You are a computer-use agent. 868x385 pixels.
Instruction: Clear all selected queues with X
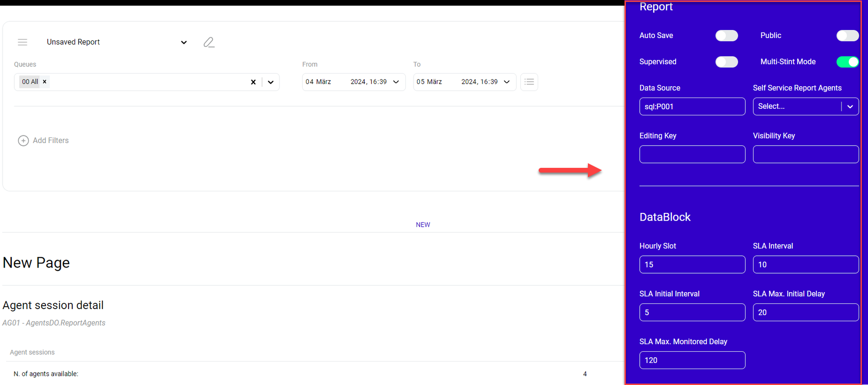pos(253,82)
